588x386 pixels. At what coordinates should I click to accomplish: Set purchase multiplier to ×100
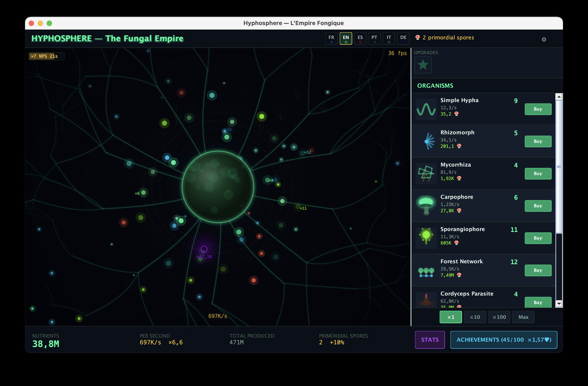(x=499, y=317)
